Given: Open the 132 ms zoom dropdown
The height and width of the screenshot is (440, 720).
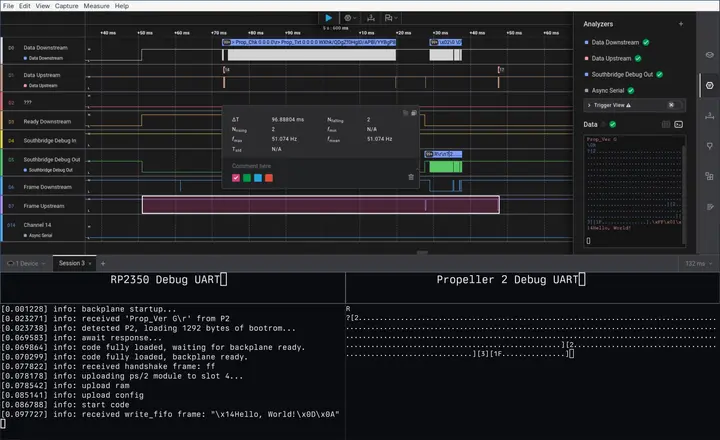Looking at the screenshot, I should [x=696, y=263].
